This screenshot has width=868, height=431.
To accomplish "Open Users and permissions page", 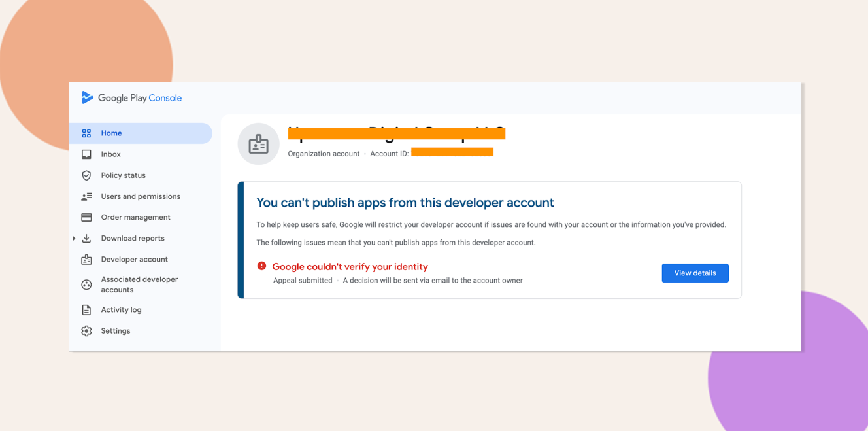I will point(141,196).
